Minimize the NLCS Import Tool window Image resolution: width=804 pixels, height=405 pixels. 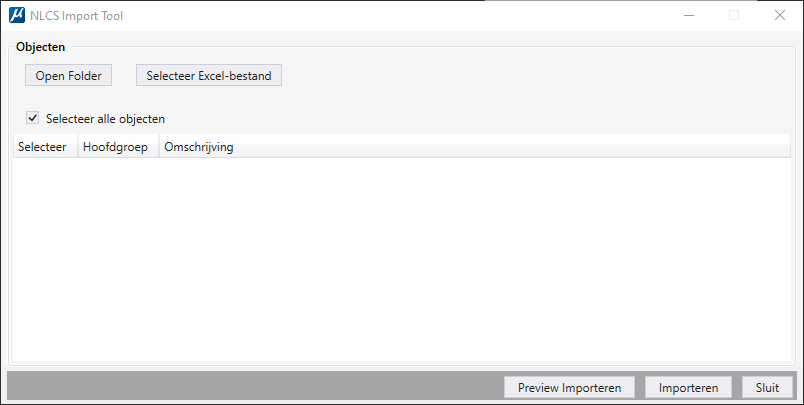[x=689, y=15]
